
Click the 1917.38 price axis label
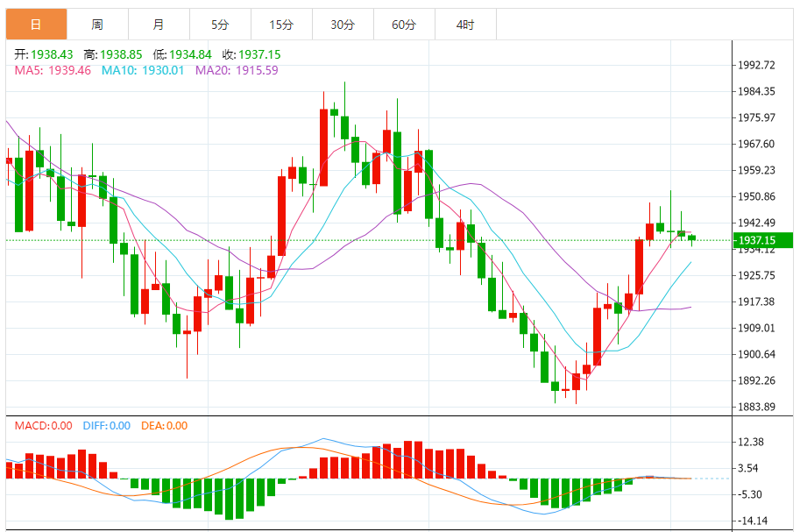tap(757, 301)
